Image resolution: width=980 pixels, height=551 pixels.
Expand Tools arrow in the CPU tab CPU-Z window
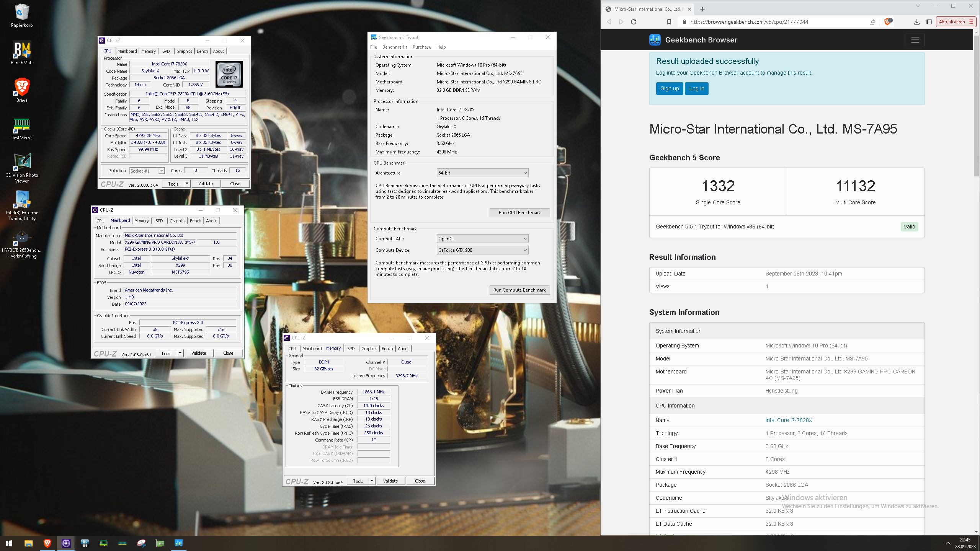pos(187,184)
